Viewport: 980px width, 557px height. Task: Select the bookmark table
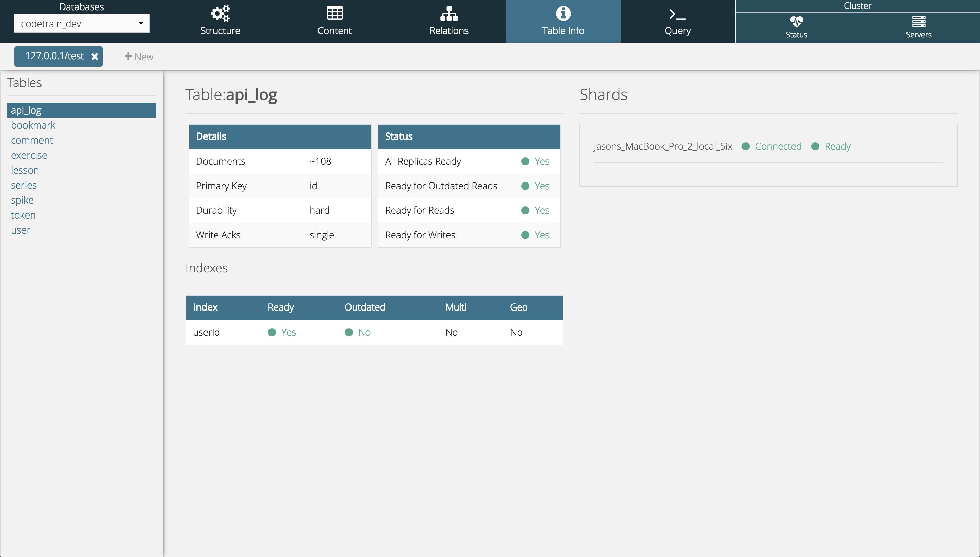pos(33,125)
